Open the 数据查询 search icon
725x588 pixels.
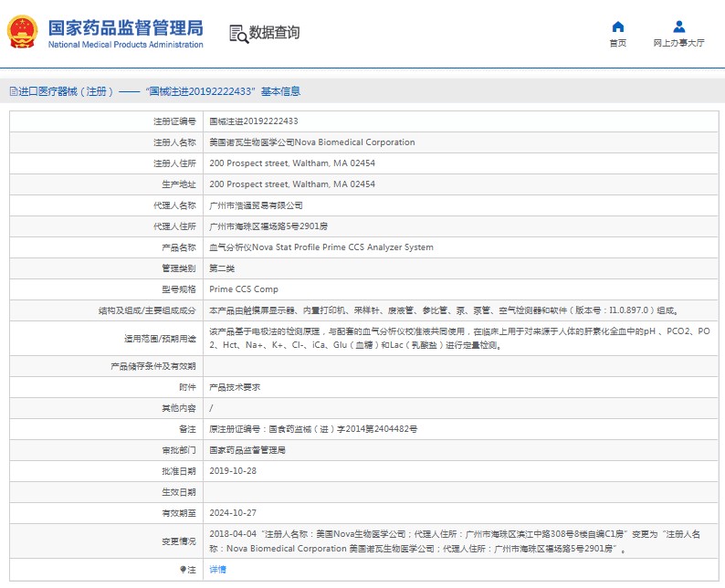(x=239, y=34)
